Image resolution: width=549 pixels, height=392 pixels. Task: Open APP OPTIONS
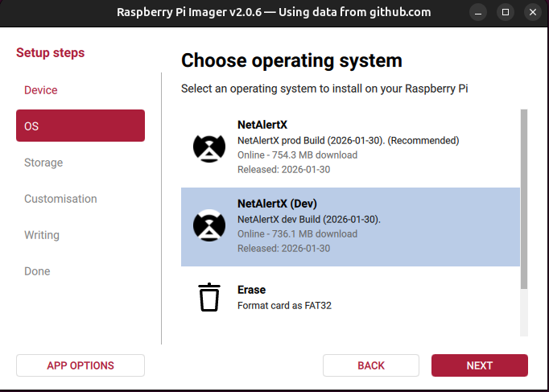[x=80, y=365]
